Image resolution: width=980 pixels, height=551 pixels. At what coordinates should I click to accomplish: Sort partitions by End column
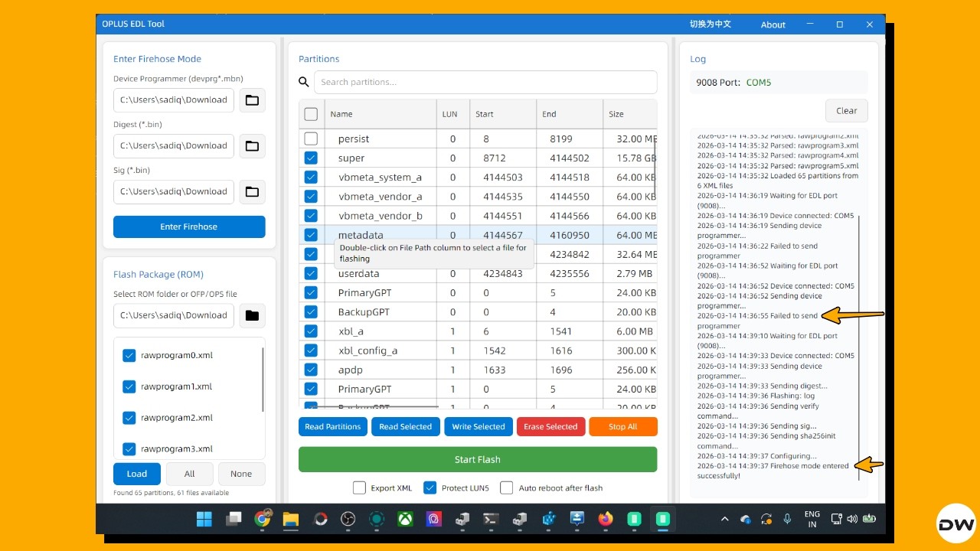pyautogui.click(x=570, y=114)
